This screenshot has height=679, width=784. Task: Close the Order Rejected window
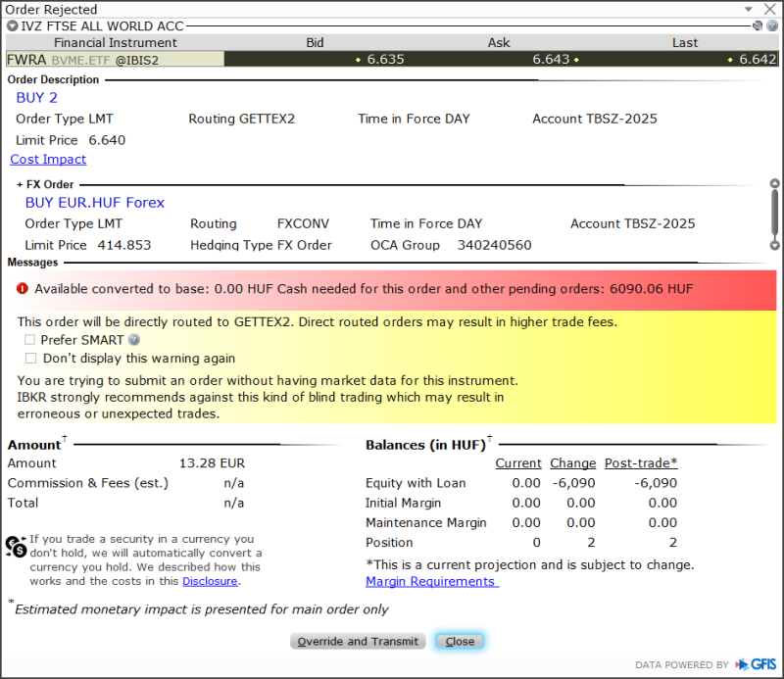(x=770, y=9)
